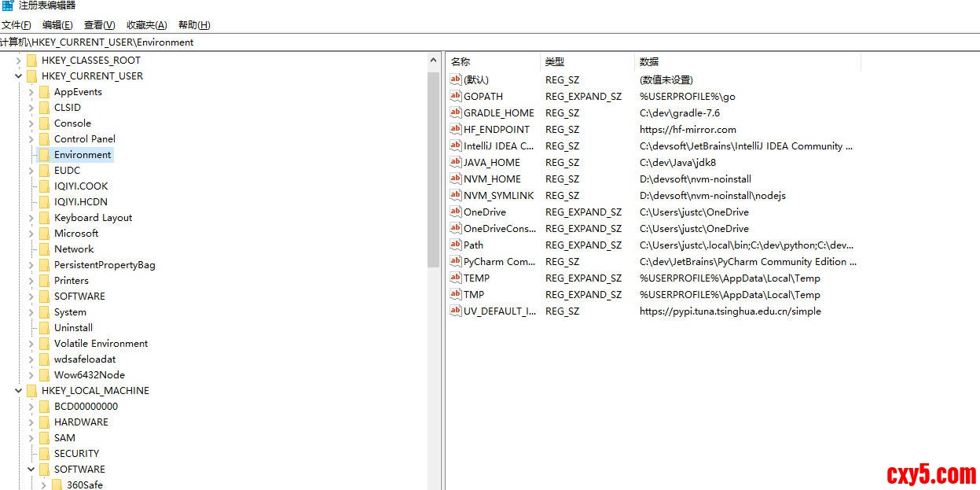Click the registry path address bar
Viewport: 980px width, 490px height.
(490, 42)
